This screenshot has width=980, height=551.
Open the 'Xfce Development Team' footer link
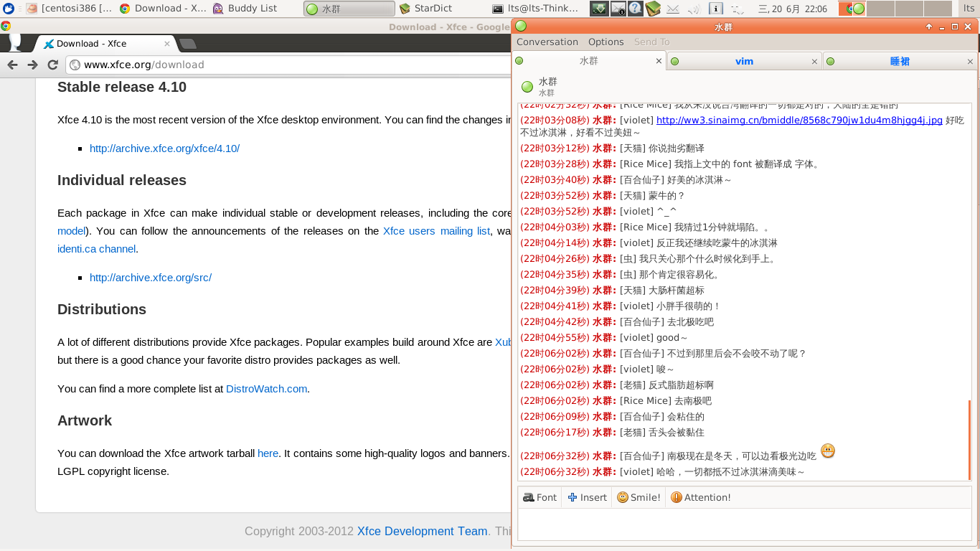(x=422, y=532)
